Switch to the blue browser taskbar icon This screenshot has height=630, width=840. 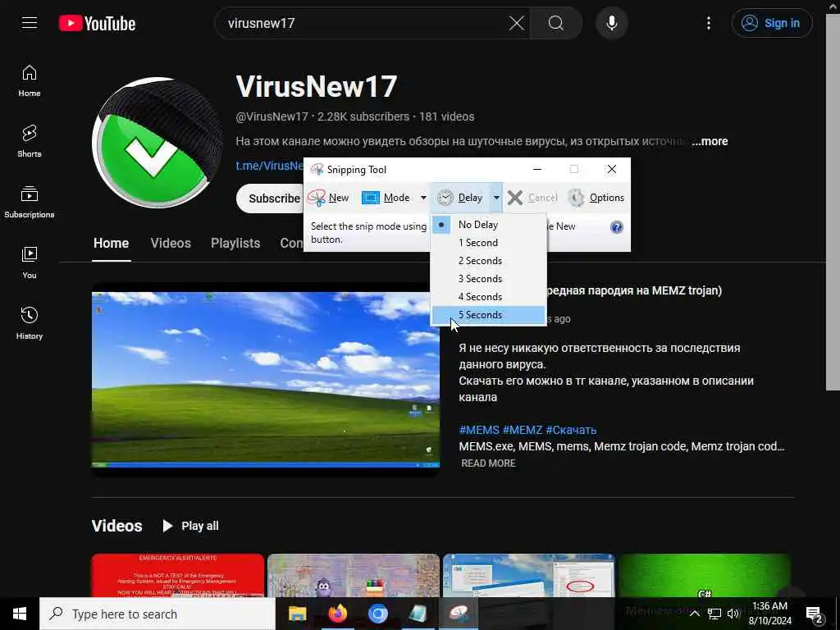[x=377, y=614]
